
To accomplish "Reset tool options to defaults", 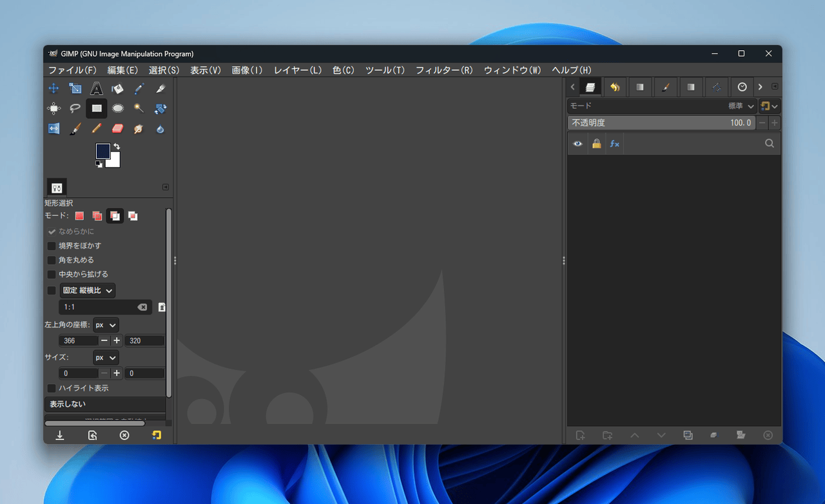I will (x=157, y=435).
